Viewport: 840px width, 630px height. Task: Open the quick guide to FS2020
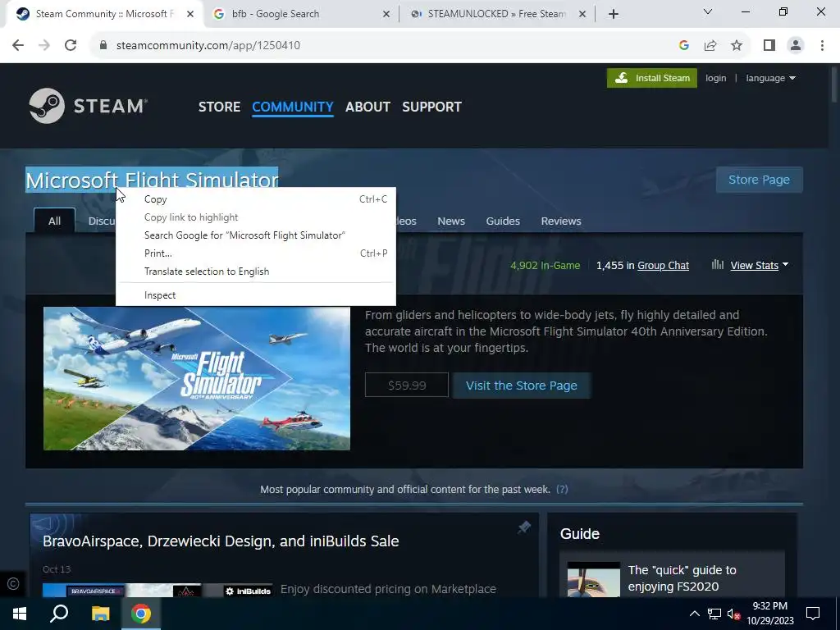click(x=682, y=578)
